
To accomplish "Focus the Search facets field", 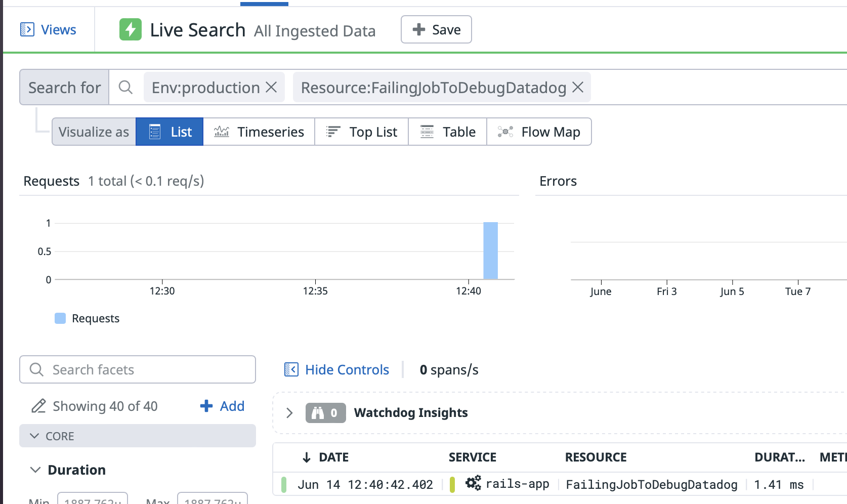I will 138,369.
